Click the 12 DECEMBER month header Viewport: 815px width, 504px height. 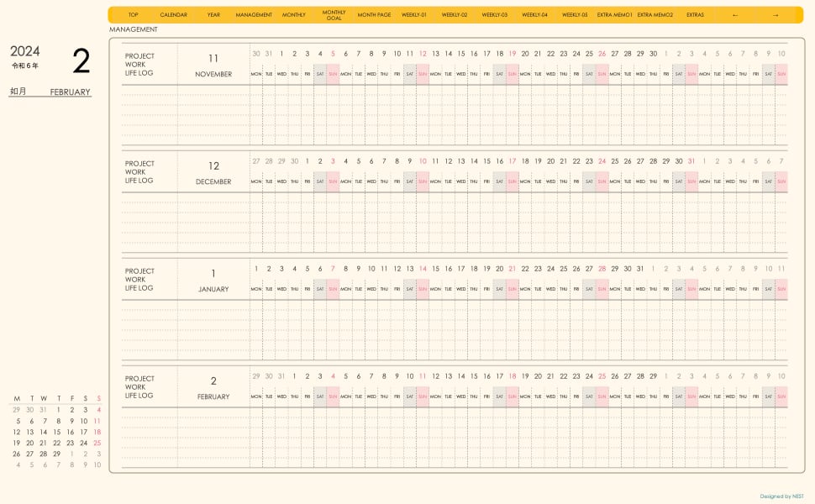point(213,172)
